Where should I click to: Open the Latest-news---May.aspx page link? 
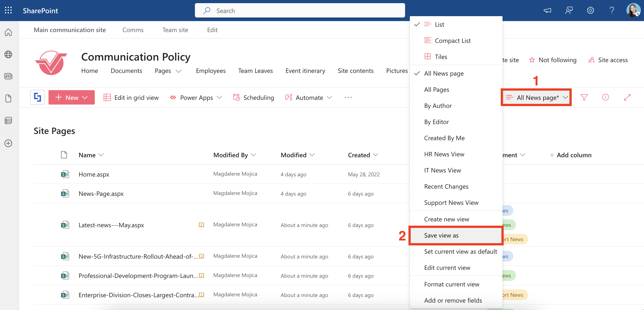tap(111, 225)
